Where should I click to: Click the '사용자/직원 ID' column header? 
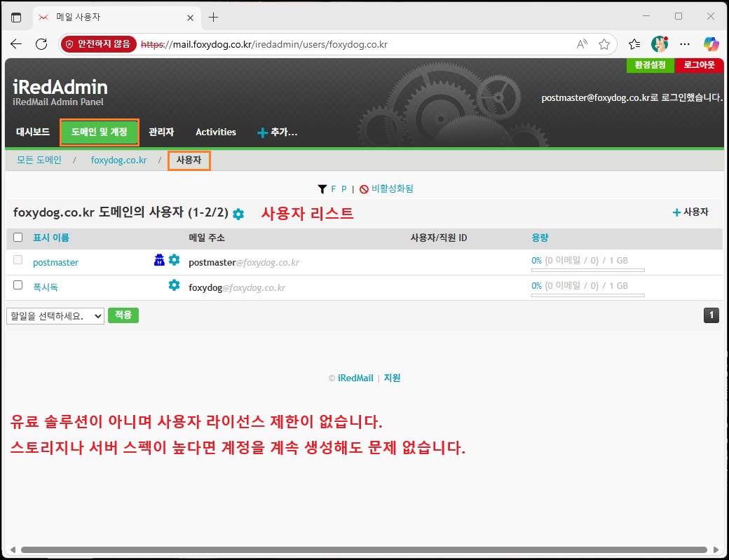[x=438, y=238]
